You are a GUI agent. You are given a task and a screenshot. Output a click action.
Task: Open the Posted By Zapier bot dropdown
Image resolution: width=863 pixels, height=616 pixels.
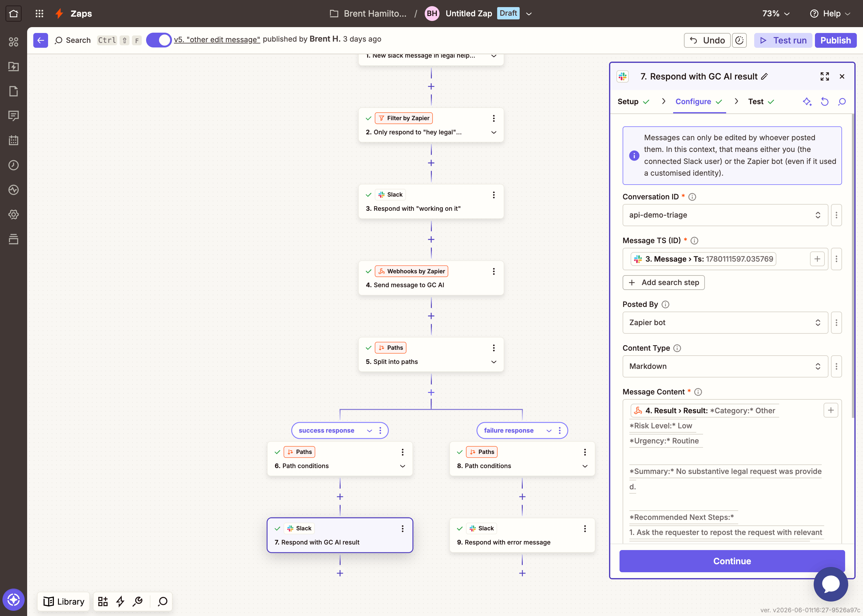(x=725, y=322)
